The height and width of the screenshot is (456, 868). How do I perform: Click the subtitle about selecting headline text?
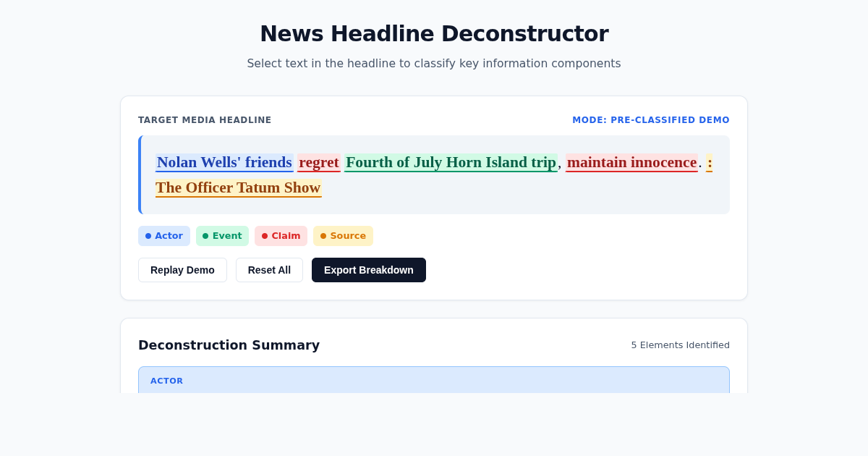pyautogui.click(x=434, y=63)
